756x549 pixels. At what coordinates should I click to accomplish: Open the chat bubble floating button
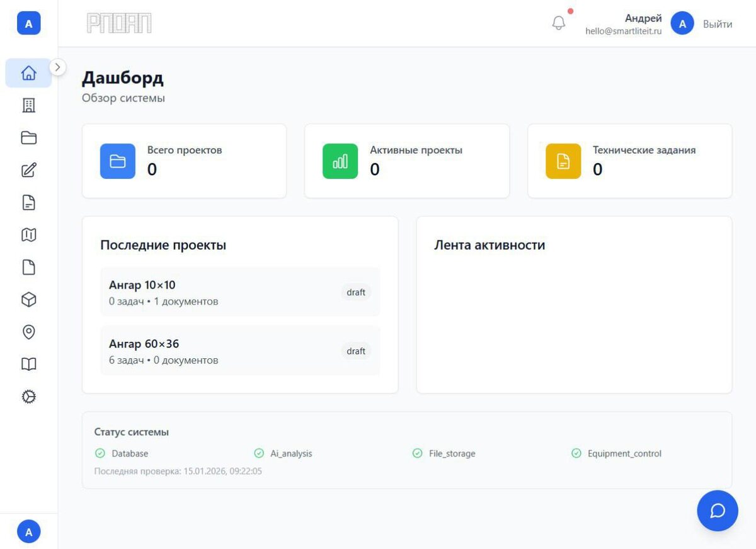[718, 511]
